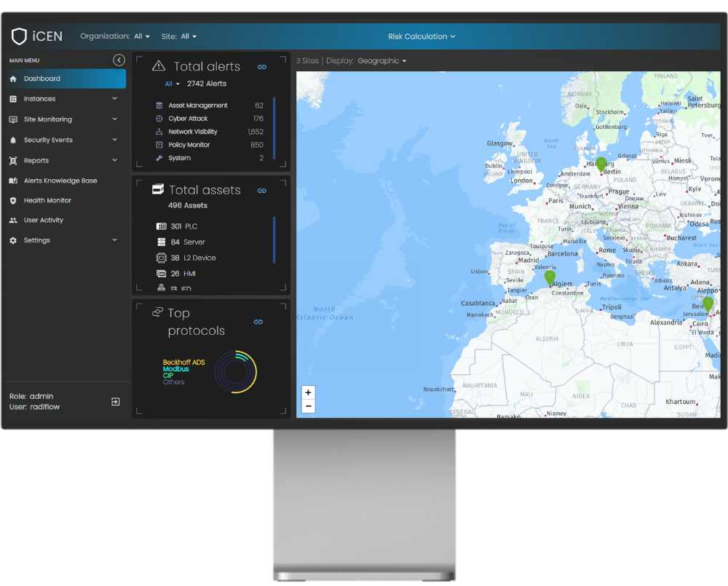Open the Risk Calculation dropdown
The height and width of the screenshot is (586, 728).
click(x=422, y=36)
